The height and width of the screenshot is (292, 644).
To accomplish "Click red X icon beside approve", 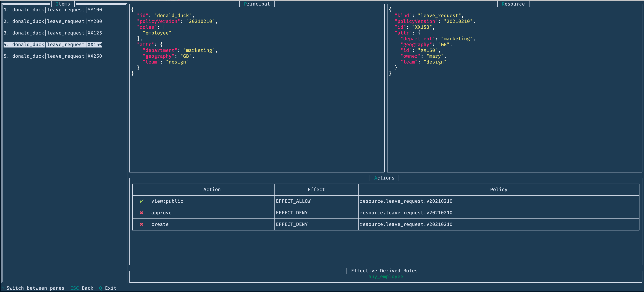I will coord(142,213).
